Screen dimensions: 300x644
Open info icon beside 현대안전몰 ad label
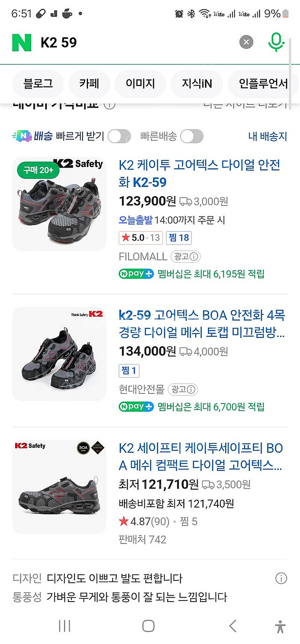click(191, 389)
